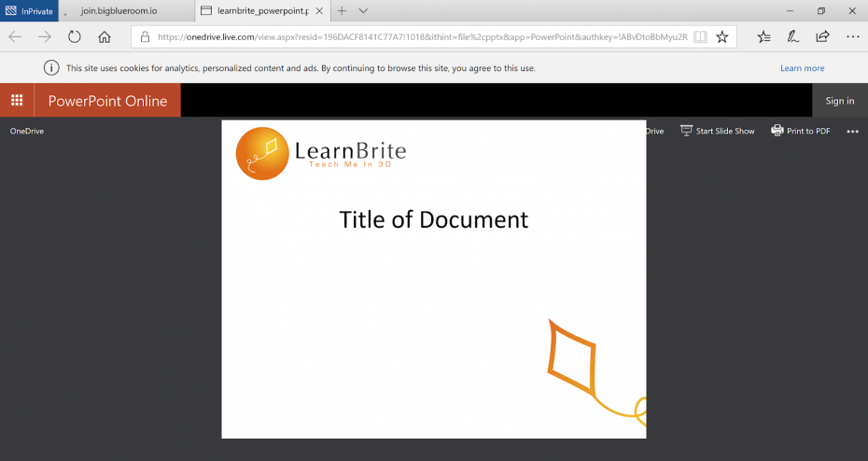This screenshot has width=868, height=461.
Task: Click Print to PDF
Action: (801, 132)
